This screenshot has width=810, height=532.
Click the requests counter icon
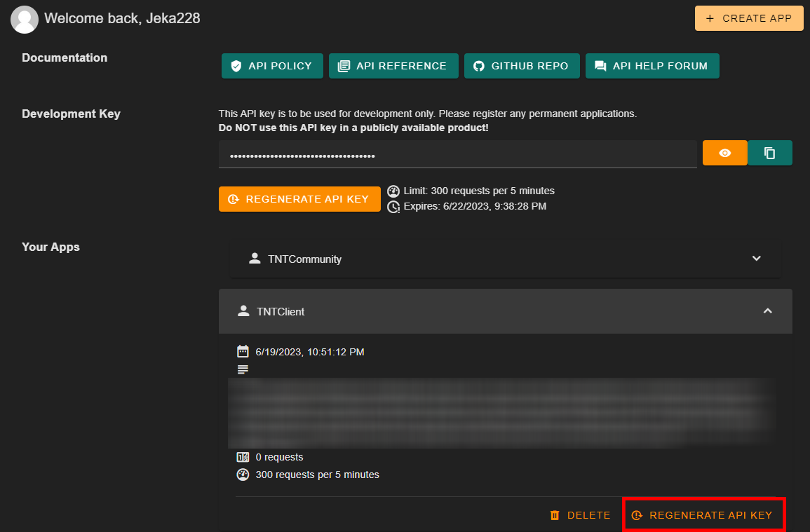243,457
